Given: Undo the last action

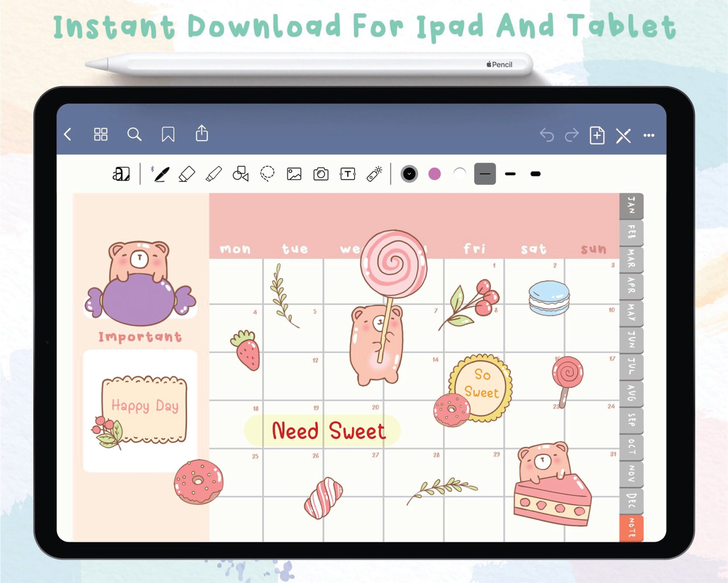Looking at the screenshot, I should 547,135.
